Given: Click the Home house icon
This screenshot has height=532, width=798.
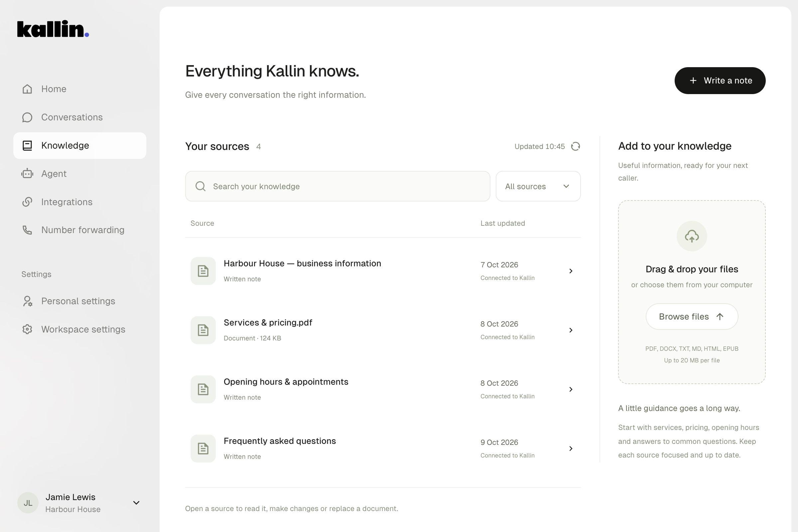Looking at the screenshot, I should tap(27, 89).
